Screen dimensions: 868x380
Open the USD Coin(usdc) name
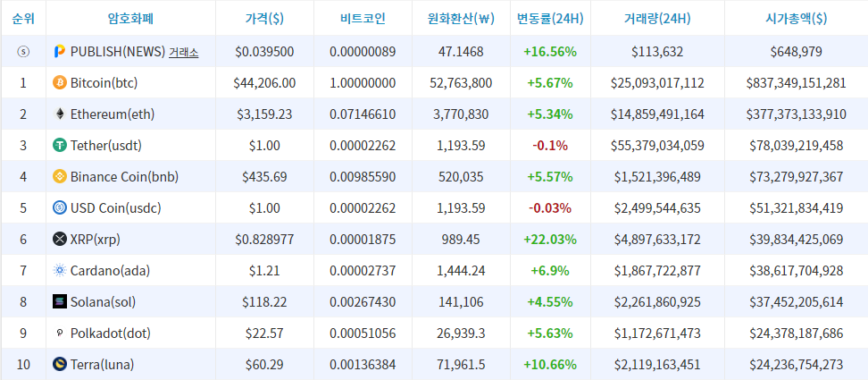[116, 208]
